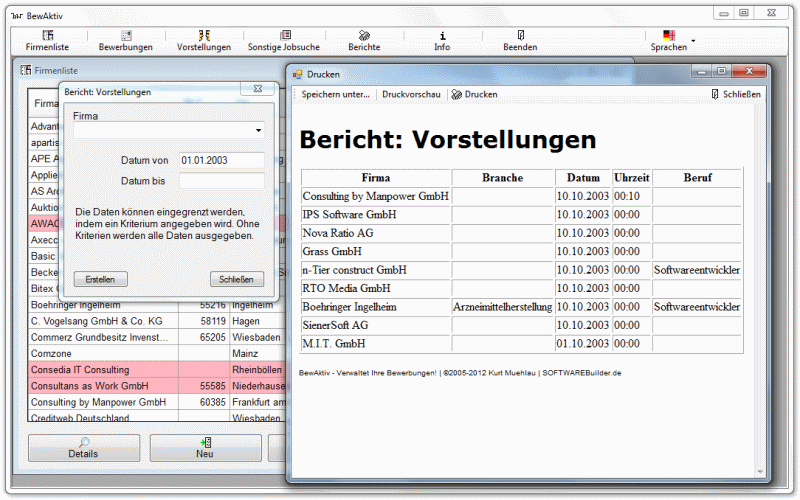Click 01.10.2003 date cell in report
Viewport: 800px width, 500px height.
point(583,343)
